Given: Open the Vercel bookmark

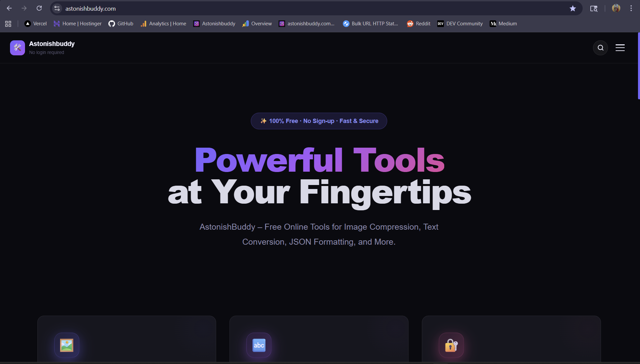Looking at the screenshot, I should [36, 24].
